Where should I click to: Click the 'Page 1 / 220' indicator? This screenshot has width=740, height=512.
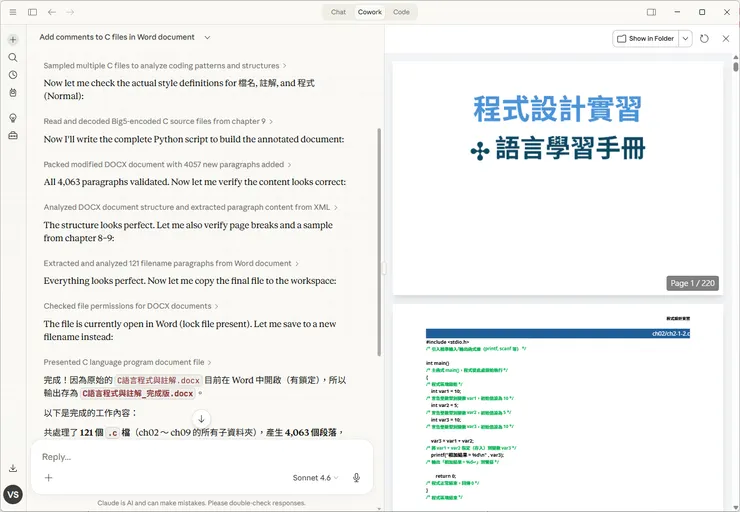(x=692, y=283)
